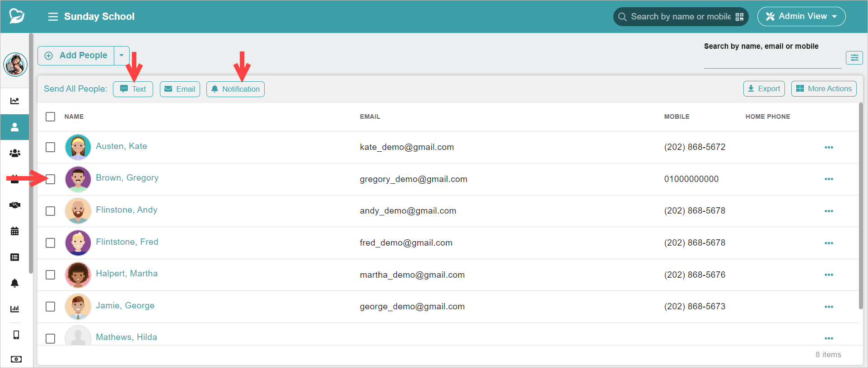Open Flinstone, Andy profile link
868x368 pixels.
pos(126,210)
